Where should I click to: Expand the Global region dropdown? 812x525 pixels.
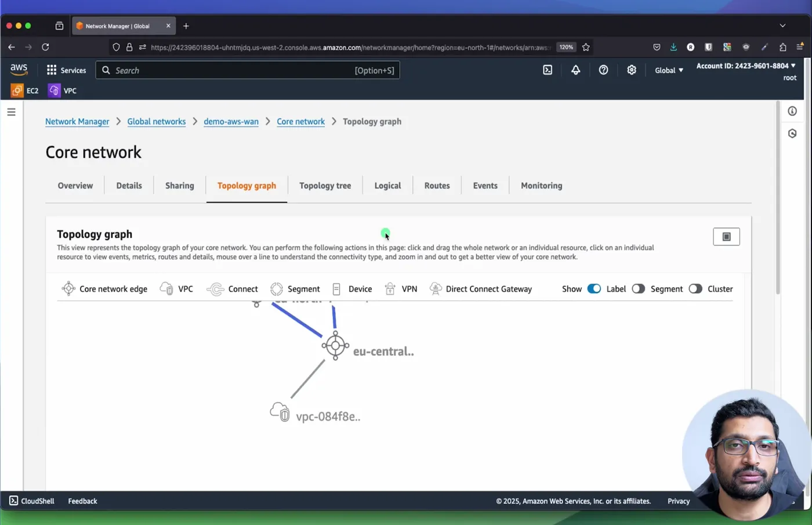pyautogui.click(x=669, y=70)
